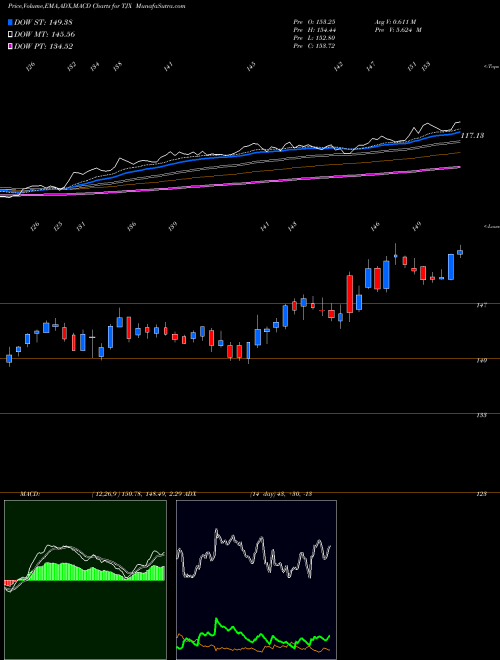Screen dimensions: 500x660
Task: Click the 128 price axis label
Action: [x=482, y=494]
